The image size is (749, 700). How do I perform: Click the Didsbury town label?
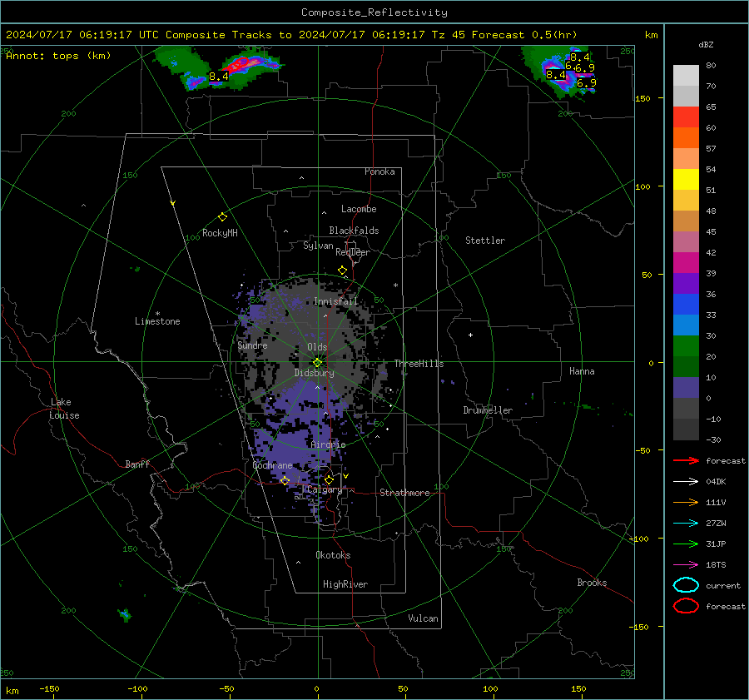coord(315,373)
